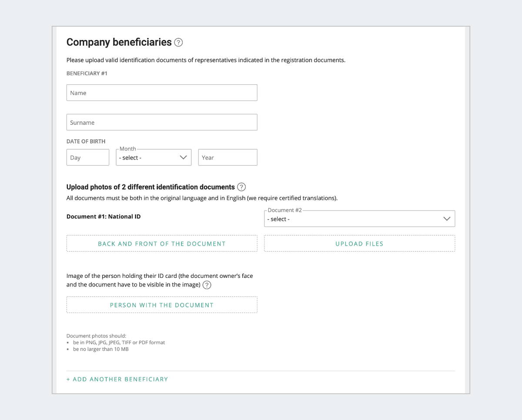522x420 pixels.
Task: Click the Upload Files button
Action: click(359, 244)
